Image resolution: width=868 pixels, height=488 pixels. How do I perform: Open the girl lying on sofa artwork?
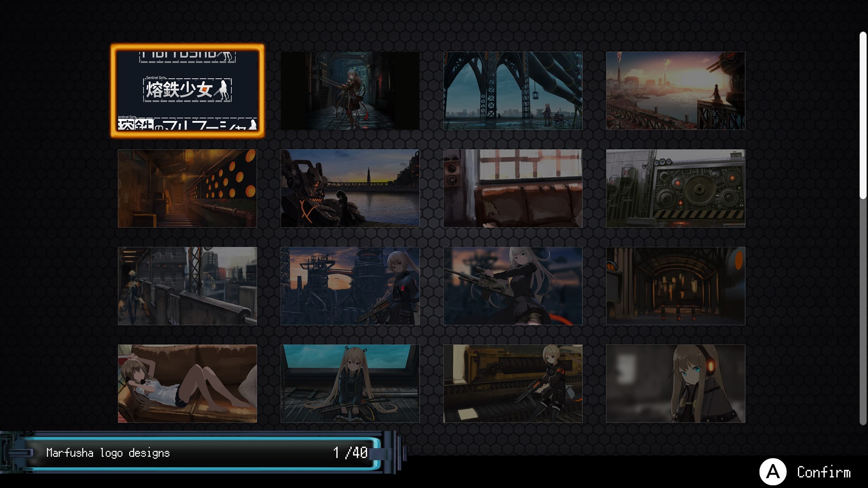tap(187, 383)
